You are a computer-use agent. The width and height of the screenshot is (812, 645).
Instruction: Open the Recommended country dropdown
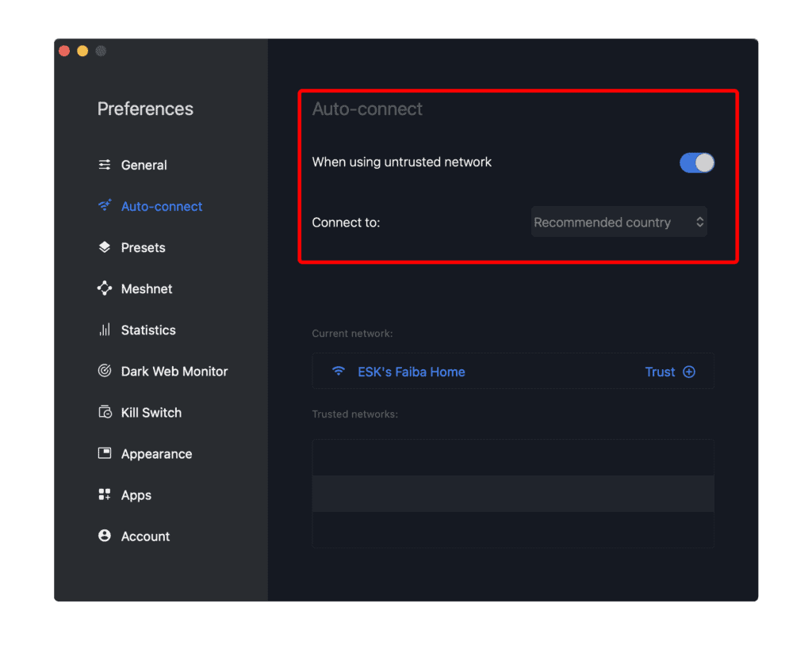[619, 222]
